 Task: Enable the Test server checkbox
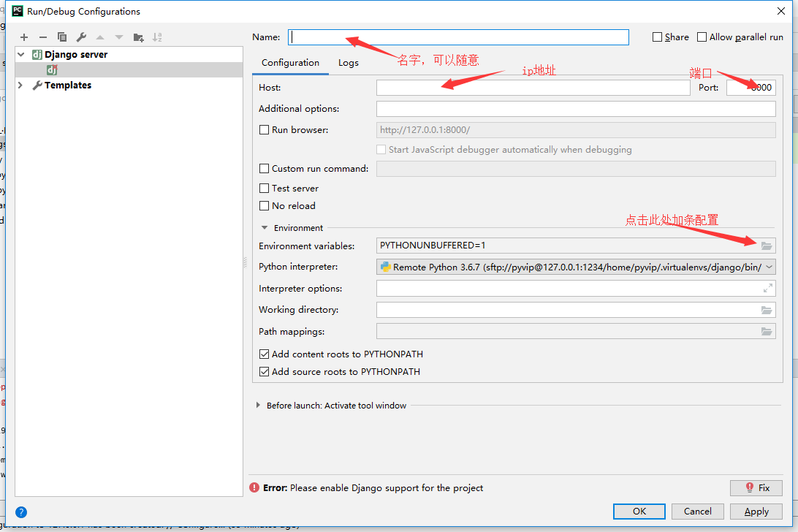pyautogui.click(x=264, y=188)
